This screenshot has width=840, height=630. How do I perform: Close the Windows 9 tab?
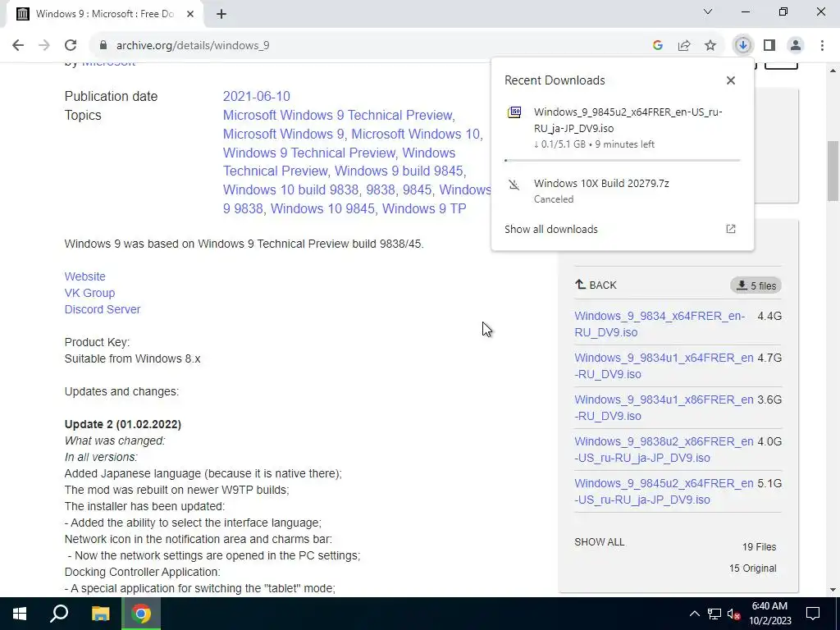[x=190, y=14]
